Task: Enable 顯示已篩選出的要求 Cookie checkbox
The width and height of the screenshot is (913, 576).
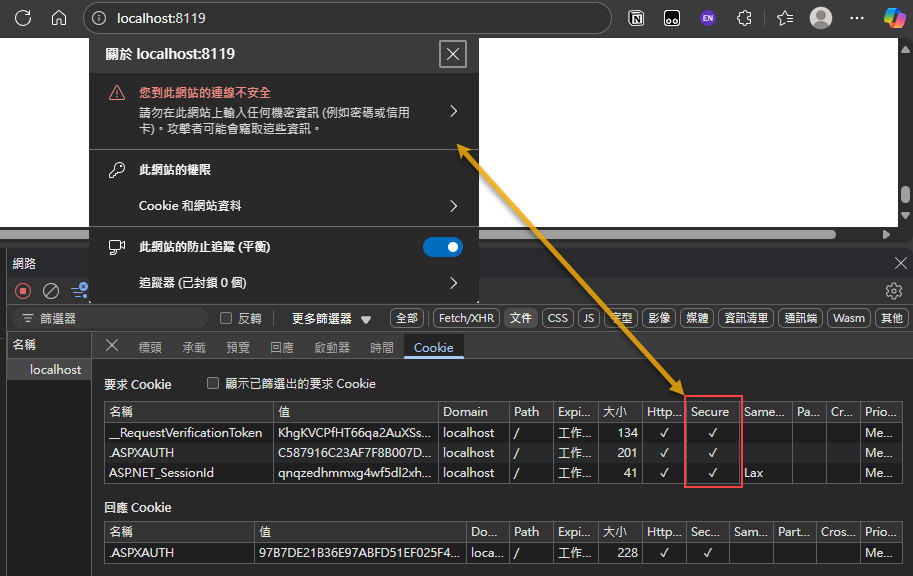Action: tap(212, 383)
